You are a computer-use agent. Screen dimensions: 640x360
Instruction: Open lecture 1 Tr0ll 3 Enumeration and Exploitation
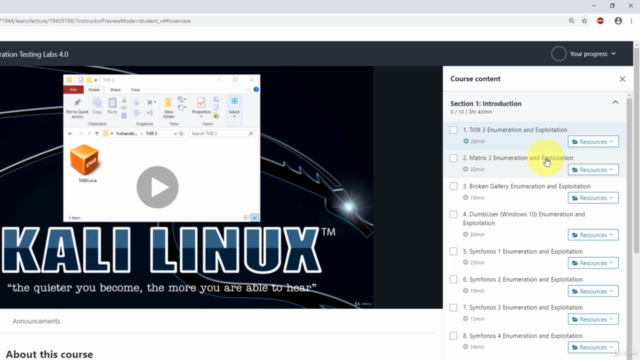515,130
